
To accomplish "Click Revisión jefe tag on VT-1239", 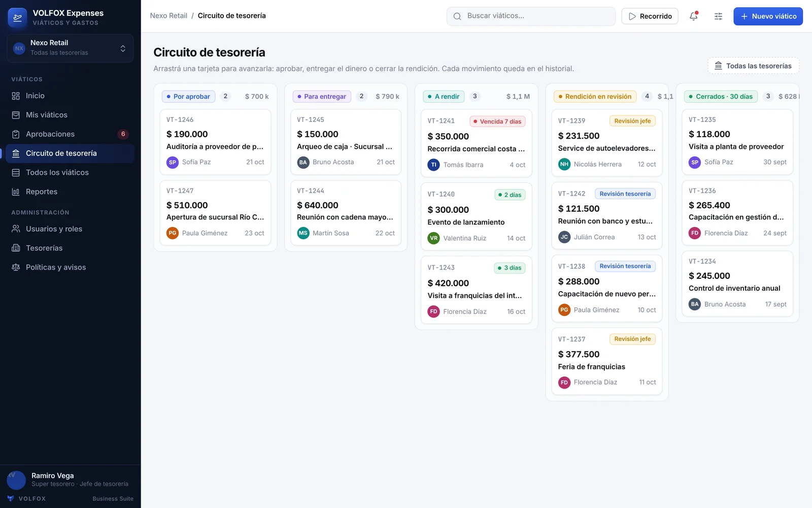I will (632, 121).
